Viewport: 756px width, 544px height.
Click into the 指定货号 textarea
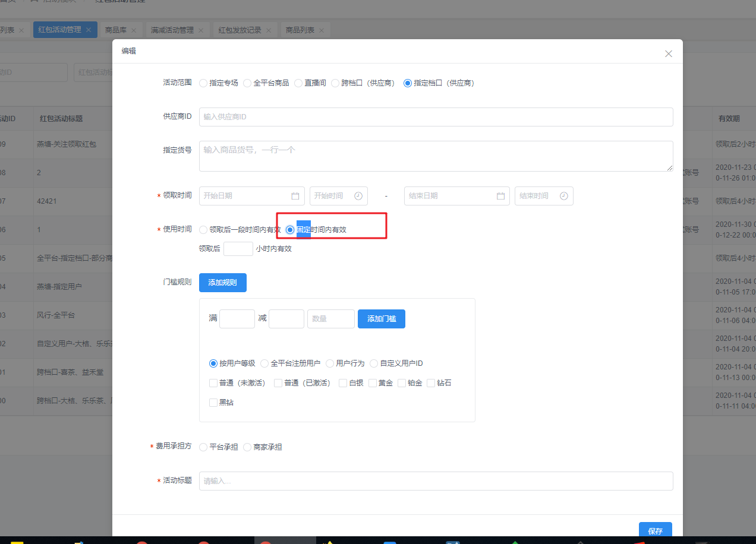(x=436, y=156)
